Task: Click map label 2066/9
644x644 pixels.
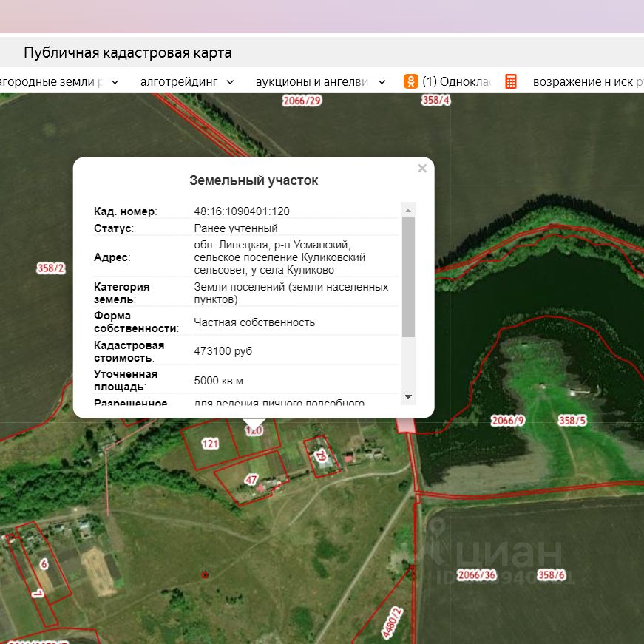Action: coord(508,421)
